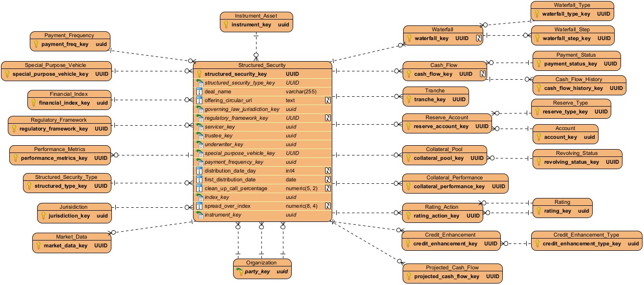This screenshot has height=285, width=644.
Task: Click the foreign key icon beside trustee_key
Action: tap(199, 135)
